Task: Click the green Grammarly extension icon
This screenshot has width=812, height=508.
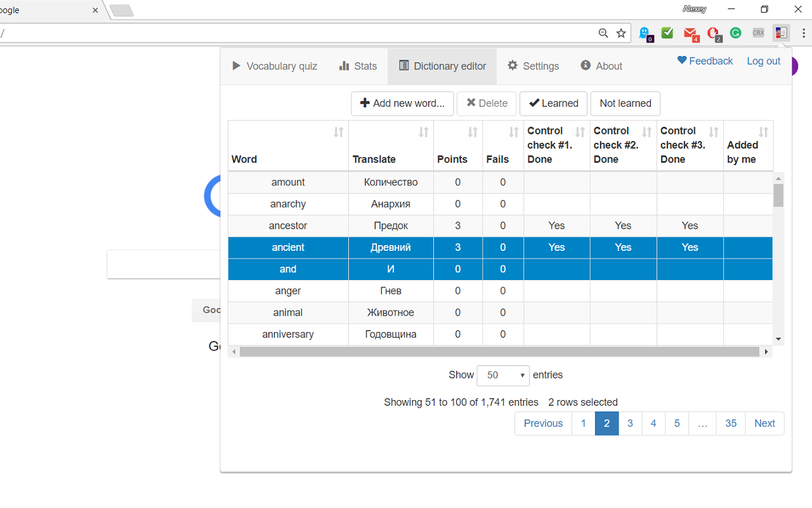Action: [x=735, y=33]
